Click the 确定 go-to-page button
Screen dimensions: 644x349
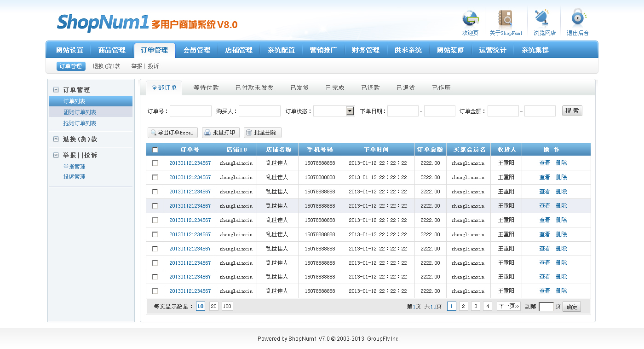[572, 307]
